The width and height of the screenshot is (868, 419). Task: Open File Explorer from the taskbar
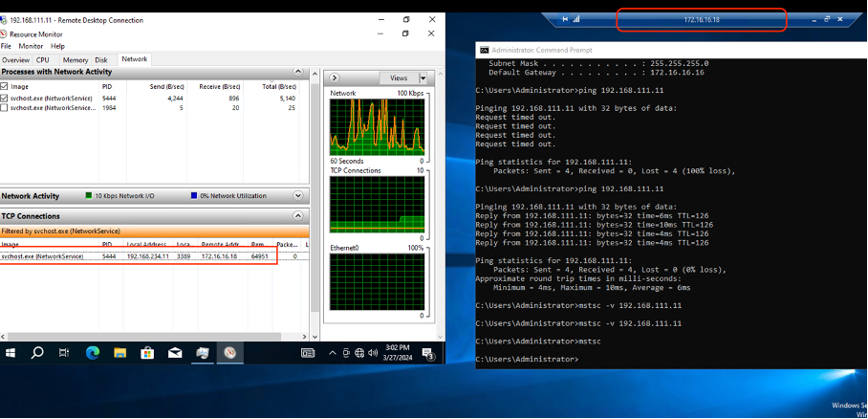[120, 352]
